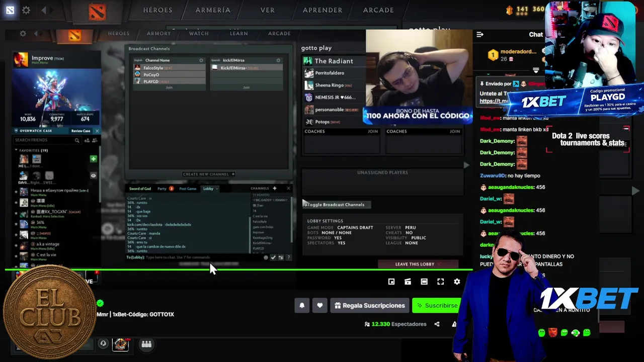Click the green plus favorites button
The image size is (644, 362).
[x=93, y=159]
